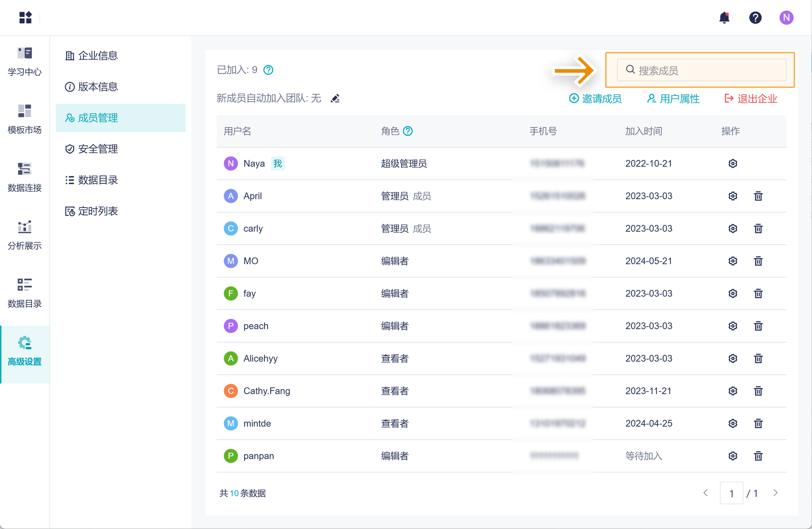
Task: Click edit pencil next to auto-join team
Action: click(335, 98)
